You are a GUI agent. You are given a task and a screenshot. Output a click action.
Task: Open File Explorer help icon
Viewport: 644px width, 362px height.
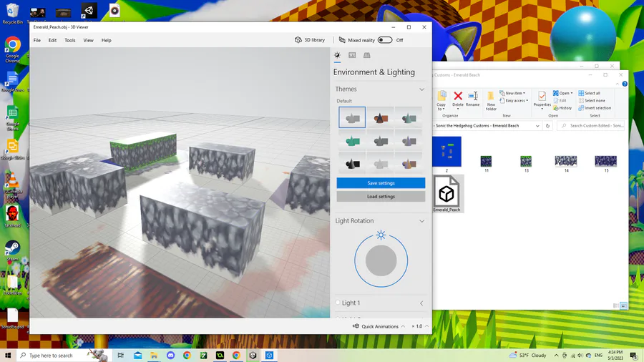(x=624, y=84)
